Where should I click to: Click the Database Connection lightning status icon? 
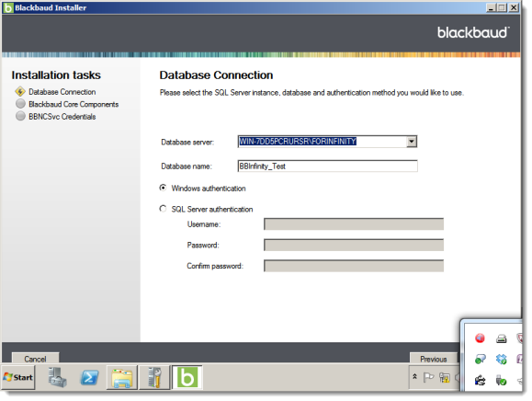click(20, 91)
